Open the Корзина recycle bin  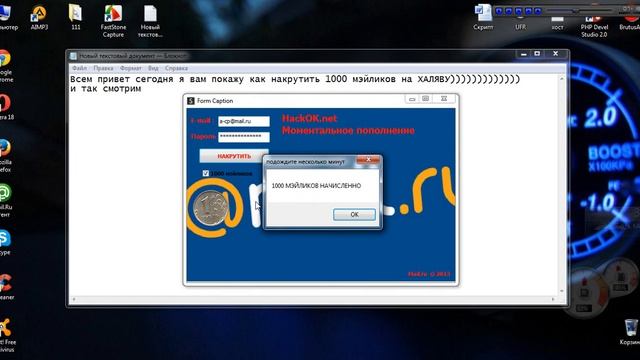click(x=631, y=332)
